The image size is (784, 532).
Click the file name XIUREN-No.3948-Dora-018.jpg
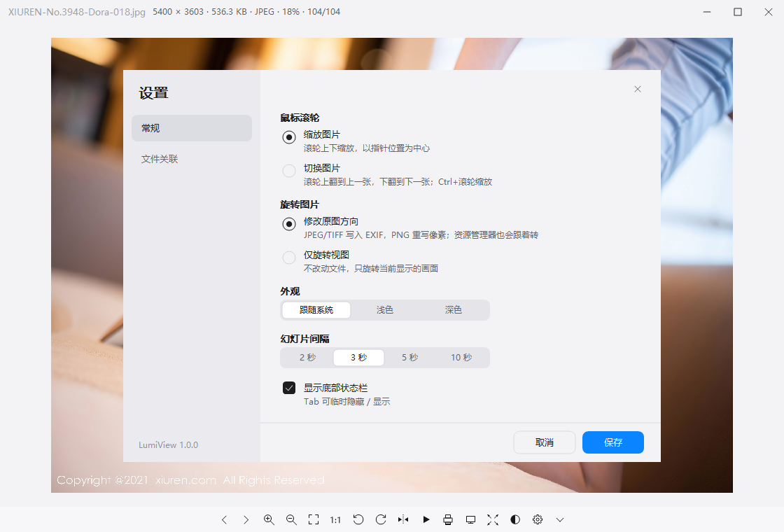(x=77, y=11)
